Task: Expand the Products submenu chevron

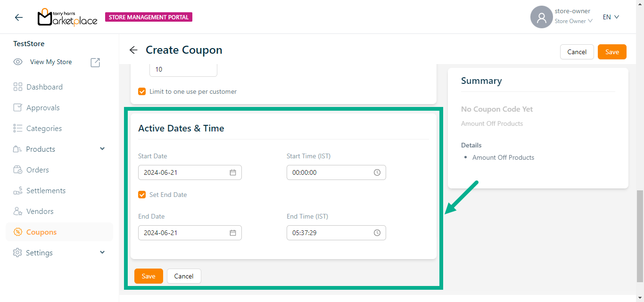Action: [x=102, y=149]
